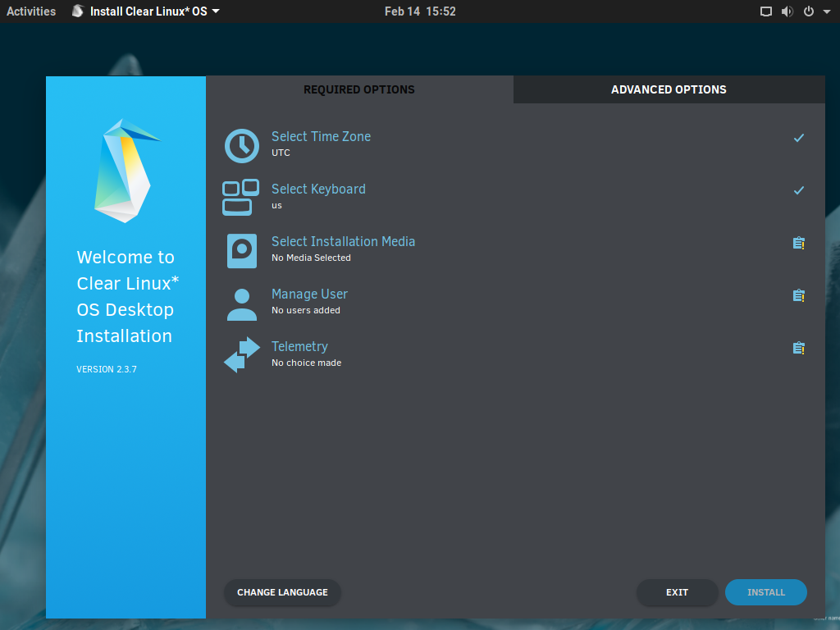The image size is (840, 630).
Task: Click the checkmark beside Select Time Zone
Action: [798, 138]
